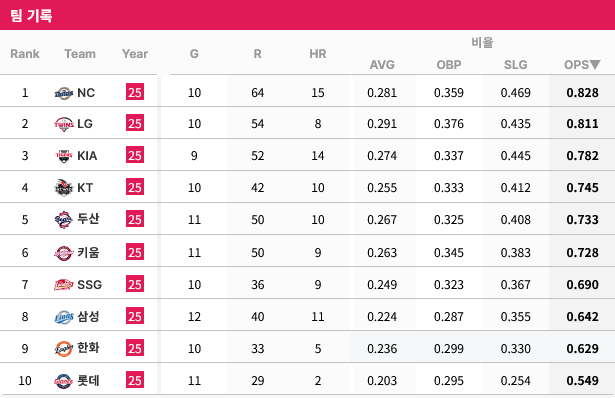This screenshot has width=615, height=398.
Task: Sort table by HR column header
Action: pos(318,54)
